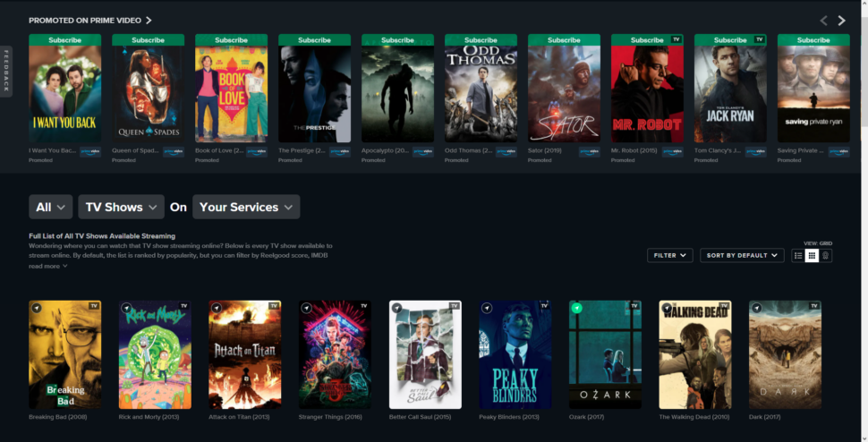
Task: Track Breaking Bad with its corner icon
Action: pos(37,308)
